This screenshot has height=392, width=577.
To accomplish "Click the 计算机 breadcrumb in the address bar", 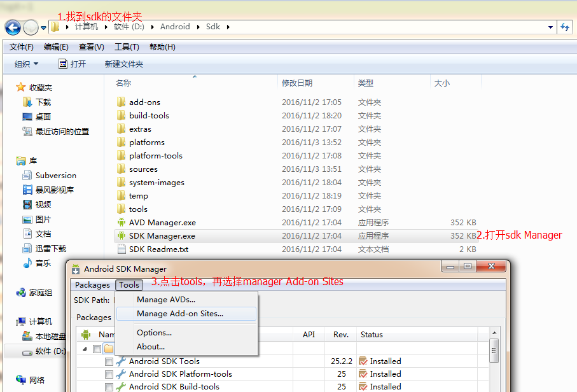I will coord(87,27).
